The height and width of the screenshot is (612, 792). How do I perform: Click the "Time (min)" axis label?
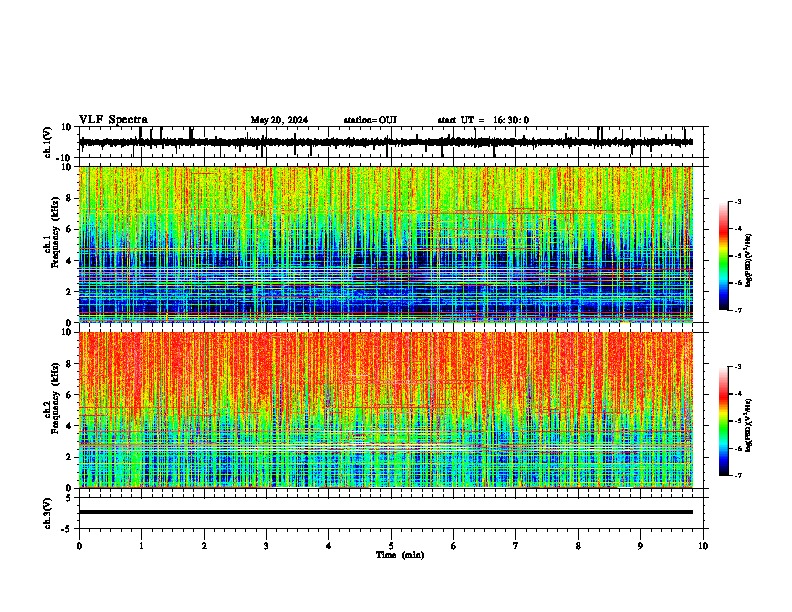[400, 555]
